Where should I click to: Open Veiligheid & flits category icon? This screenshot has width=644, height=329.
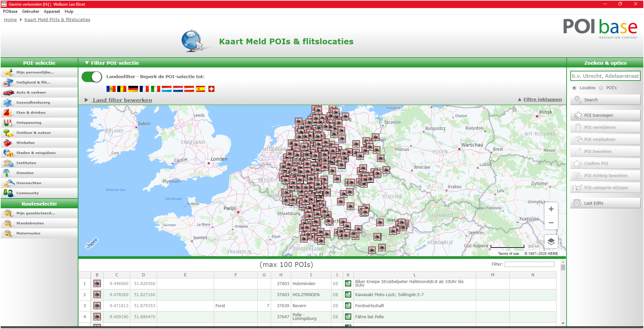(8, 83)
